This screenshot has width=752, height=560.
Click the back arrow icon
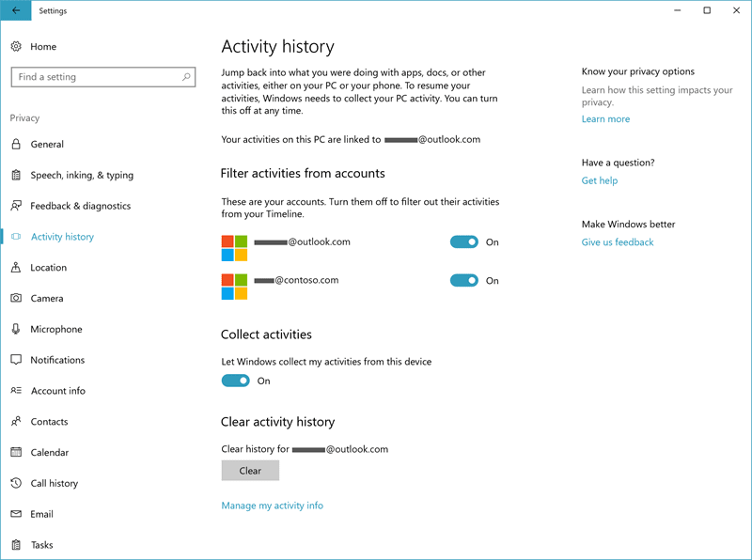(14, 10)
